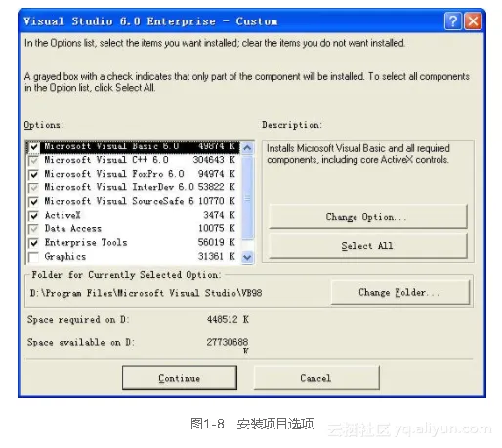Click the Change Folder... button
502x448 pixels.
(400, 292)
